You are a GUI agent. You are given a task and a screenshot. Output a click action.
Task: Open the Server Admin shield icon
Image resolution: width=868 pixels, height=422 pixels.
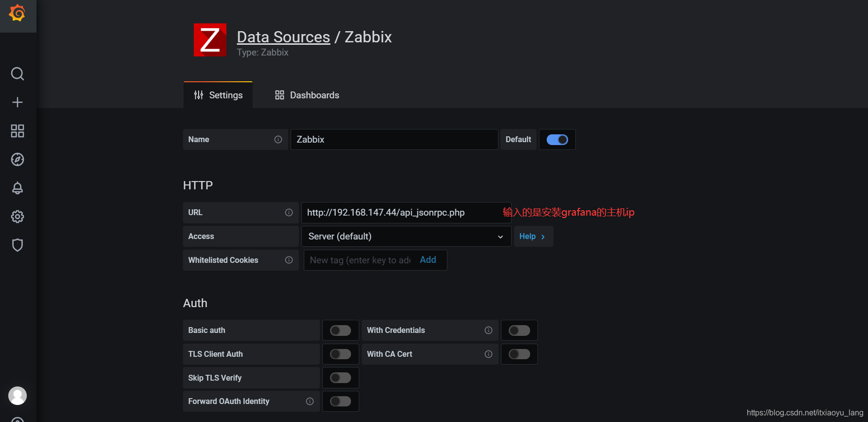(x=18, y=245)
